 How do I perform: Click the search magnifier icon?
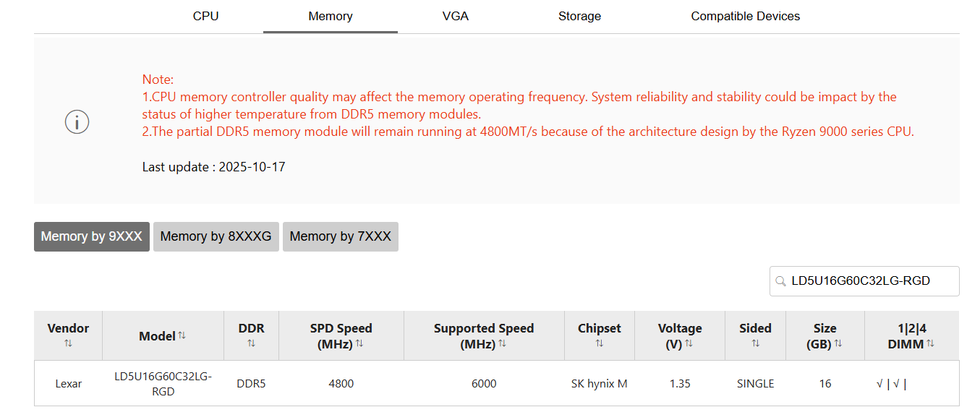(780, 281)
